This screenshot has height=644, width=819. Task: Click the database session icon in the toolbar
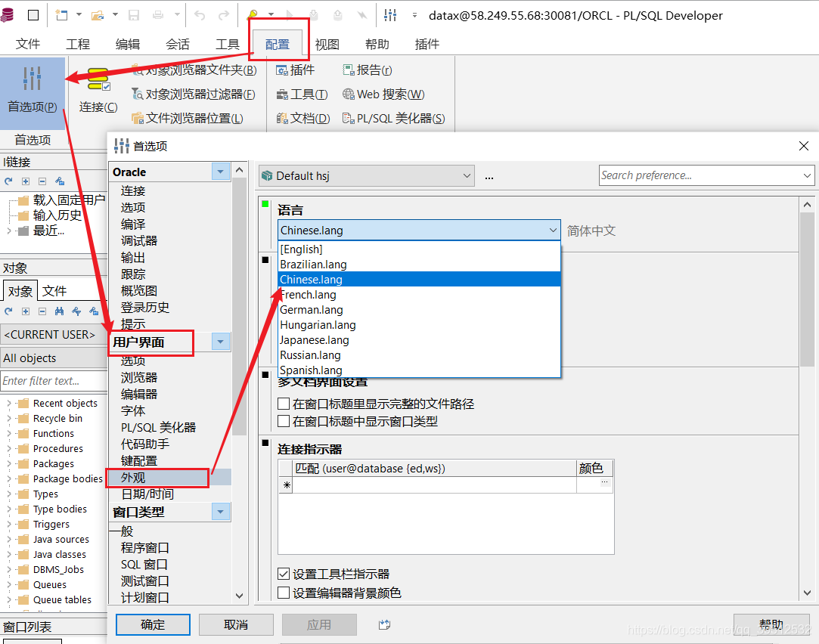pyautogui.click(x=7, y=13)
